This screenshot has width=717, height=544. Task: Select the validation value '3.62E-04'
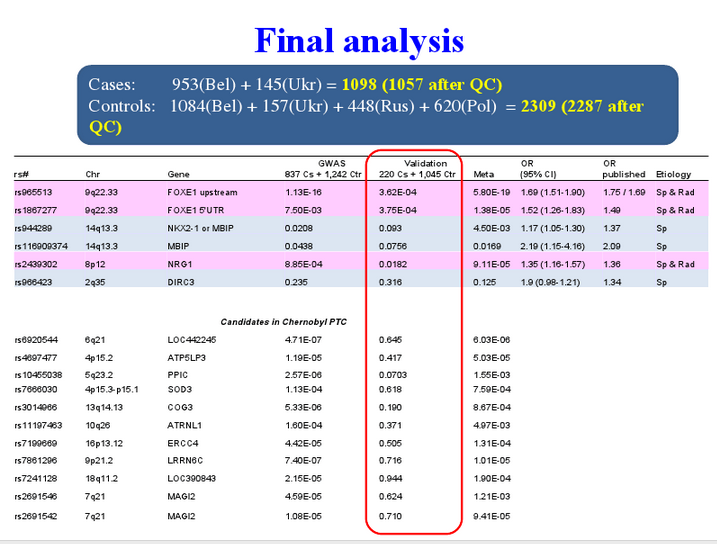(398, 192)
